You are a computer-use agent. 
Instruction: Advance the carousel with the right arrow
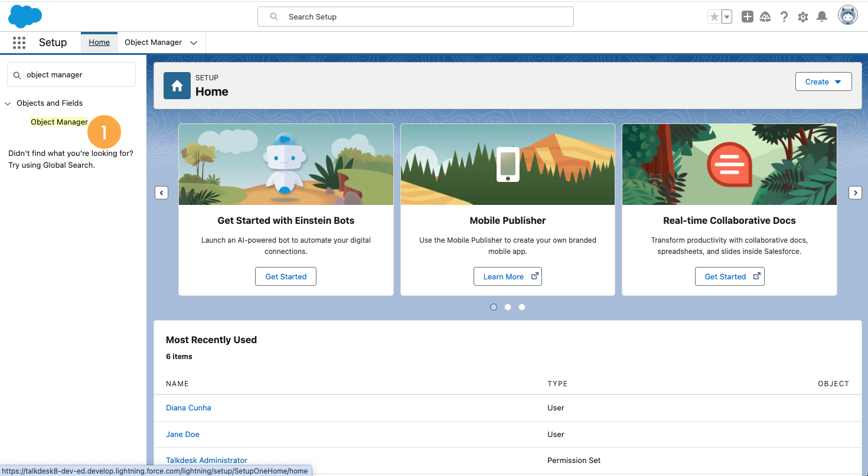click(x=855, y=193)
